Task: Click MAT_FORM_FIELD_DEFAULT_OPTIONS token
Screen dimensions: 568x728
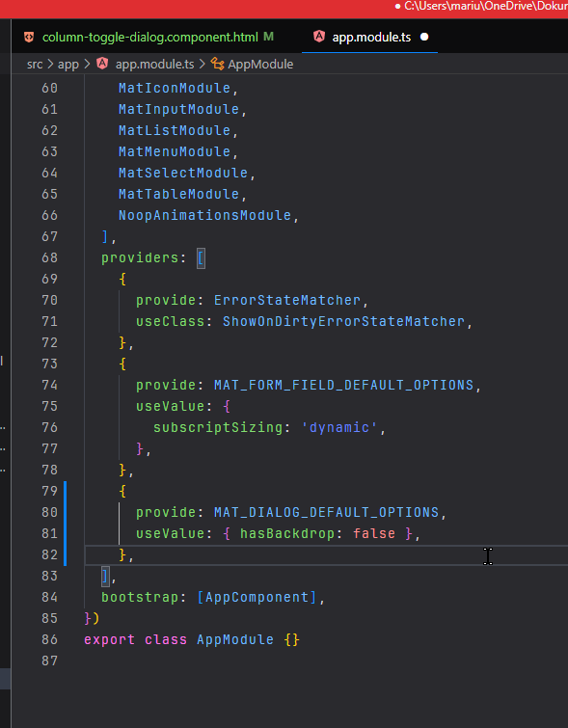Action: (343, 385)
